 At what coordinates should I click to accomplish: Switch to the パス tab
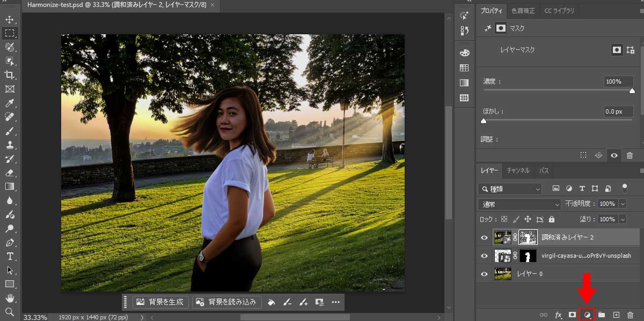tap(544, 170)
